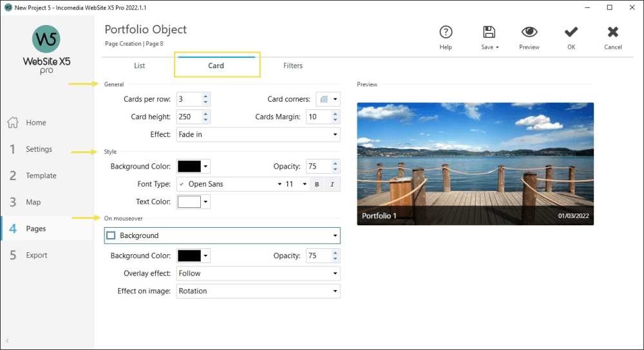The image size is (644, 350).
Task: Switch to the Filters tab
Action: [292, 66]
